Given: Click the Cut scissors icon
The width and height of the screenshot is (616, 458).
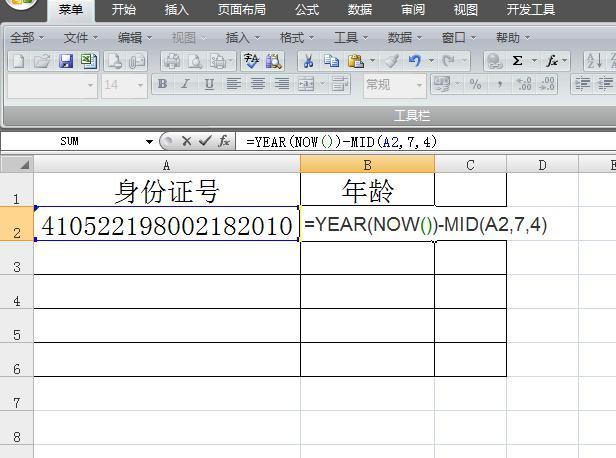Looking at the screenshot, I should [x=308, y=61].
